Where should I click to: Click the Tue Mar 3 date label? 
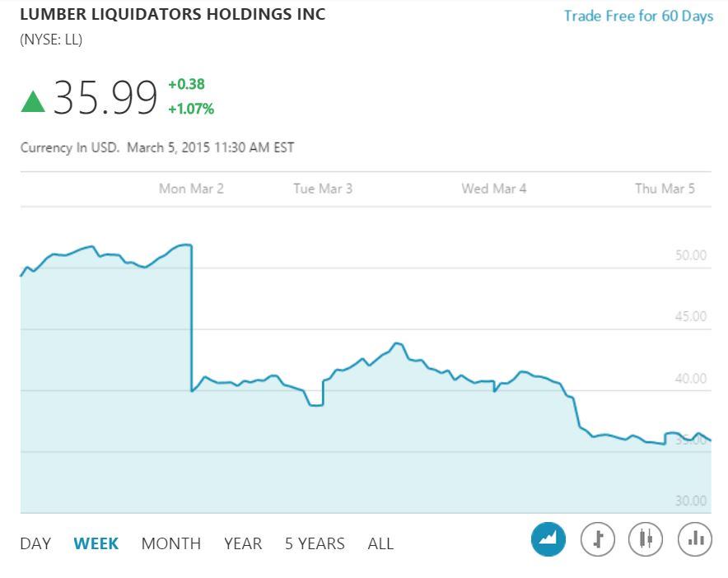[x=323, y=189]
